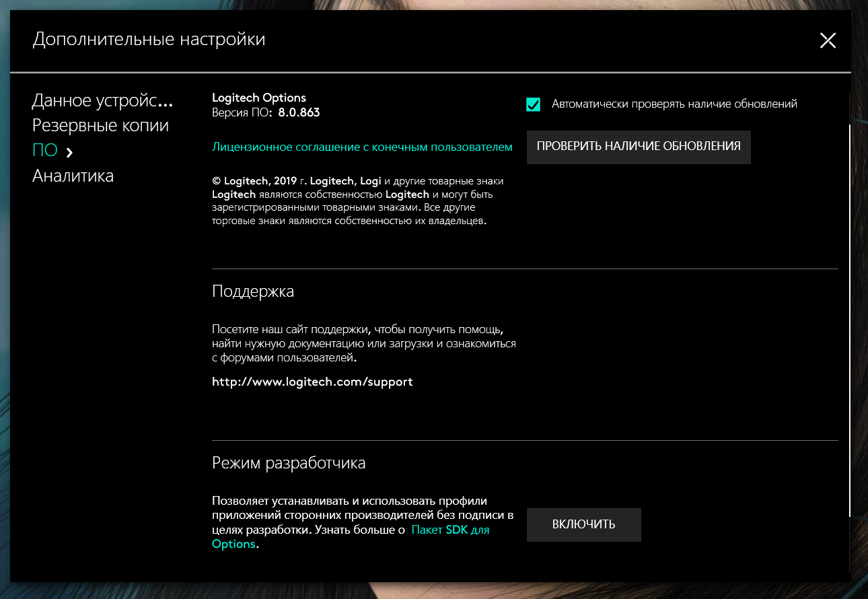Close the Дополнительные настройки dialog
The image size is (868, 599).
pos(828,40)
